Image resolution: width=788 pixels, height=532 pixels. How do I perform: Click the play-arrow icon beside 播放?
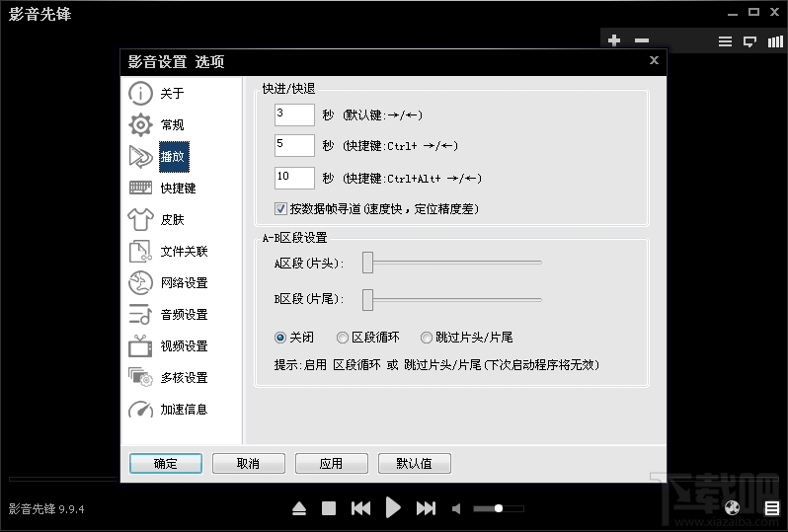[x=140, y=157]
